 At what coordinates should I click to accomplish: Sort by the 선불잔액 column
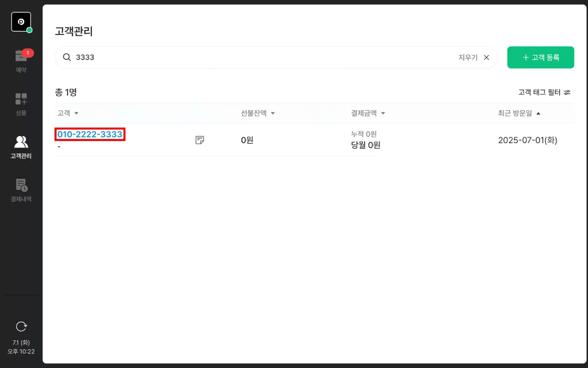click(258, 113)
